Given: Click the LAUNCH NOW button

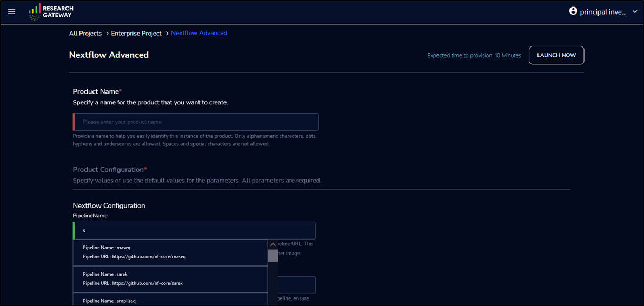Looking at the screenshot, I should (556, 55).
